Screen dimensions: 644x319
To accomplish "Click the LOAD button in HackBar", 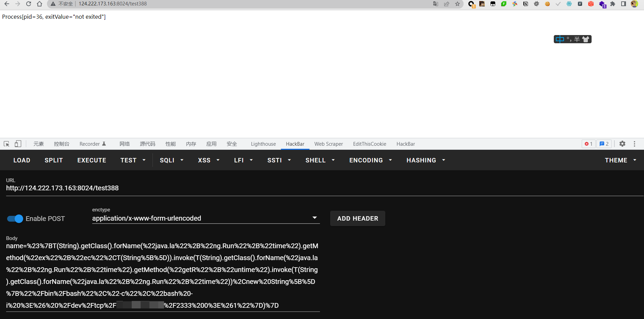I will [22, 160].
